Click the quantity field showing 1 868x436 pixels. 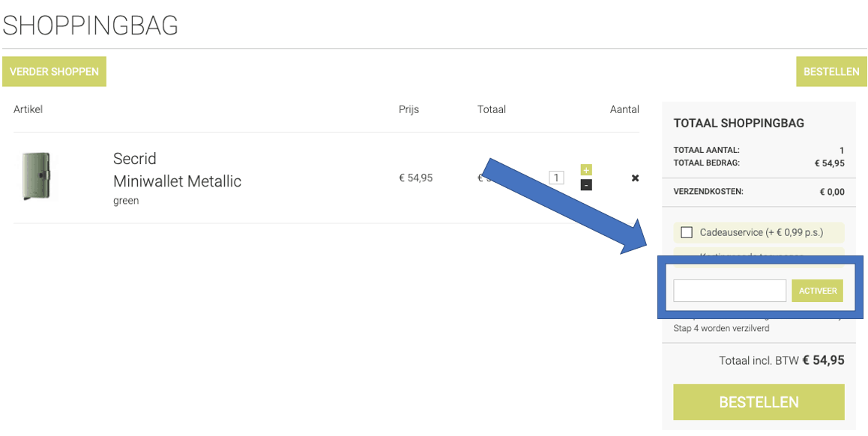[x=556, y=178]
